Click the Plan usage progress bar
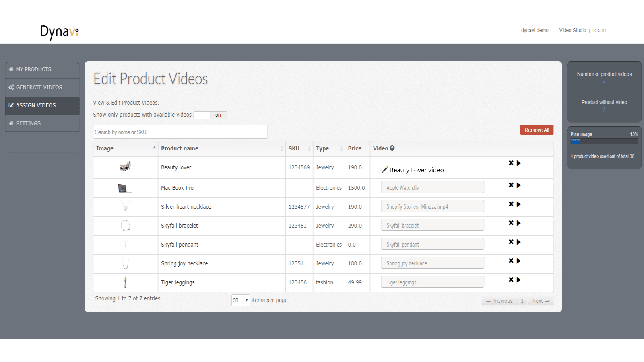The height and width of the screenshot is (362, 644). click(x=603, y=141)
